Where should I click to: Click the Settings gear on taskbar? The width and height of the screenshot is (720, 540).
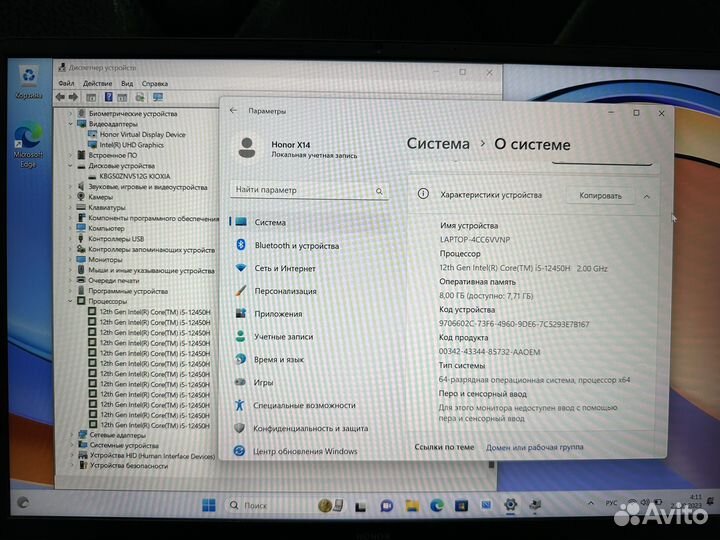click(x=510, y=505)
